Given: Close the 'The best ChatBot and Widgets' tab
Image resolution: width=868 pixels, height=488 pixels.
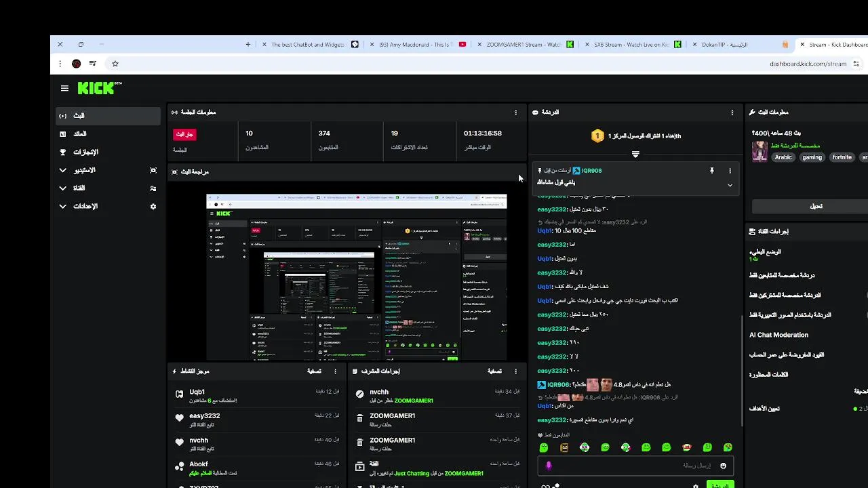Looking at the screenshot, I should click(x=264, y=45).
